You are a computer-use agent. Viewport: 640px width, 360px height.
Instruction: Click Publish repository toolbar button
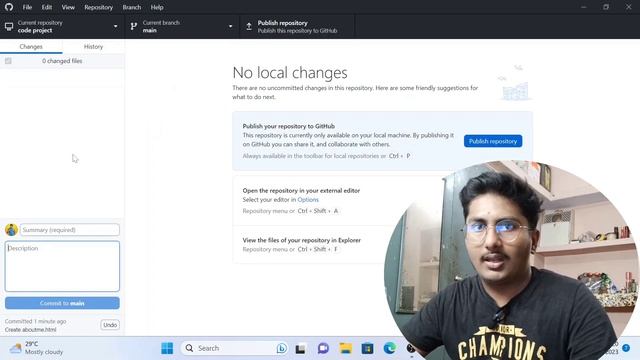[x=297, y=27]
